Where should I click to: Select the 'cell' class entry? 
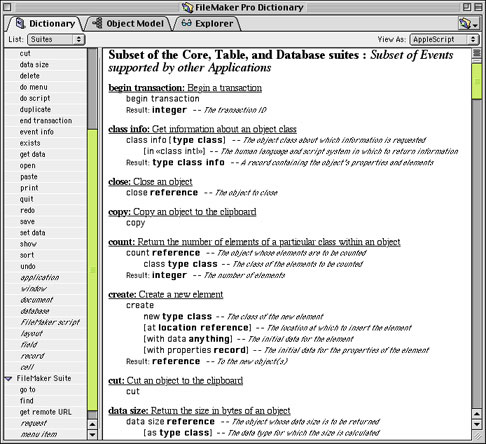(27, 367)
